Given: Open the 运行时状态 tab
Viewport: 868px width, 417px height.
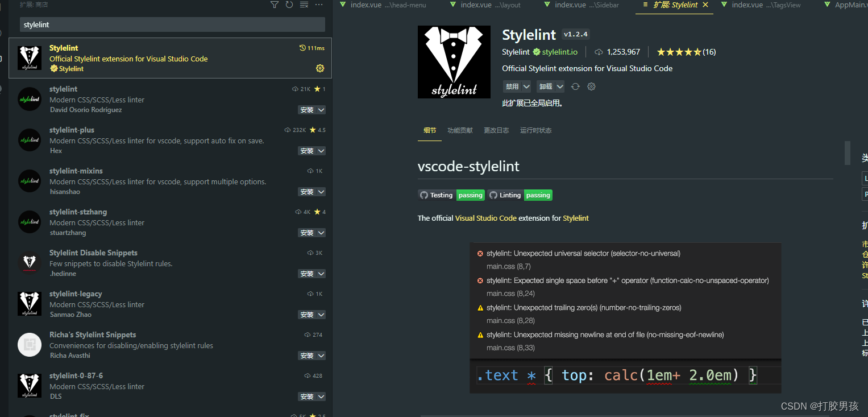Looking at the screenshot, I should coord(535,130).
